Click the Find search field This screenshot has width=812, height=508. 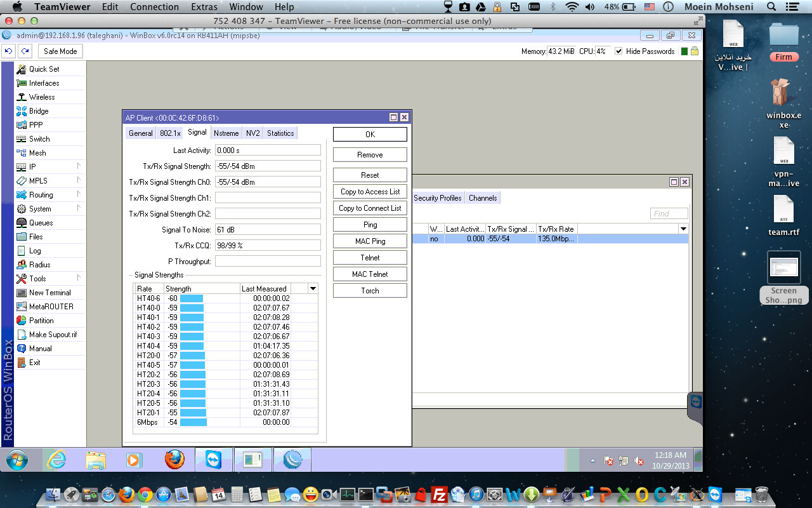tap(669, 213)
